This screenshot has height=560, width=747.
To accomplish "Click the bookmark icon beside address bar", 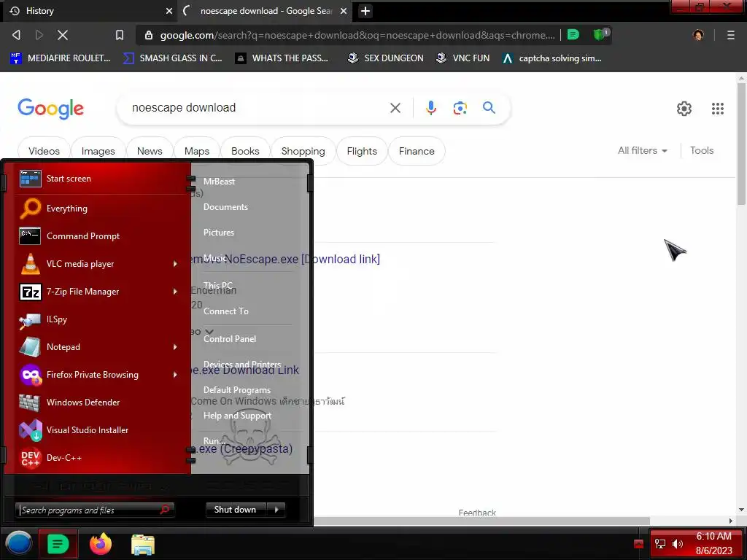I will click(120, 35).
